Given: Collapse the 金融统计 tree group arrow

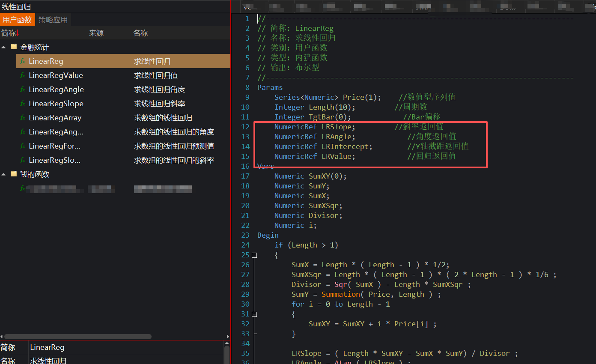Looking at the screenshot, I should pos(4,47).
